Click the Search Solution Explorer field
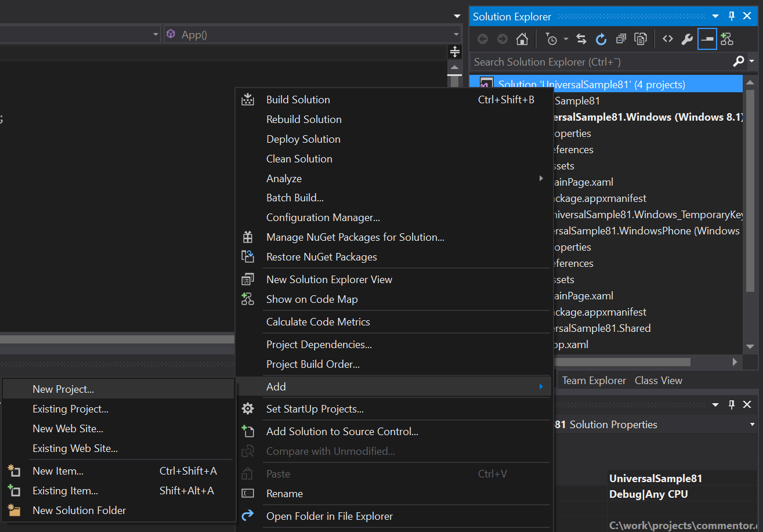 tap(601, 61)
